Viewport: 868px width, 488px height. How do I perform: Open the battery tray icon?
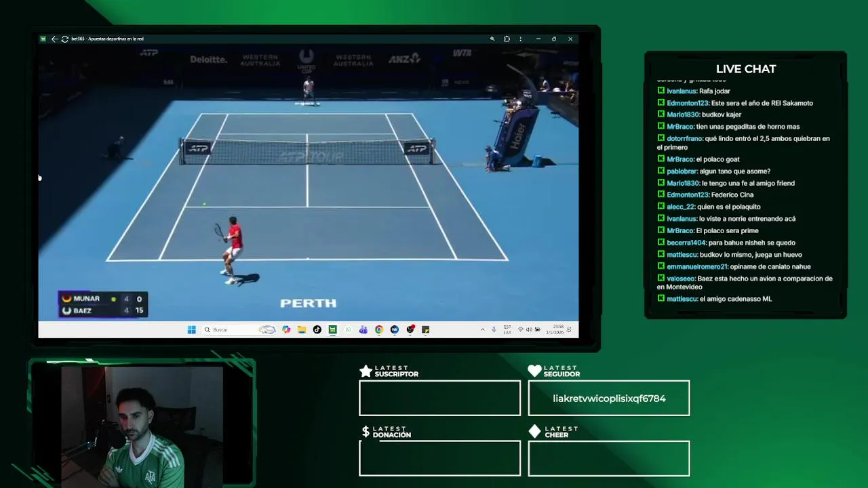(537, 329)
